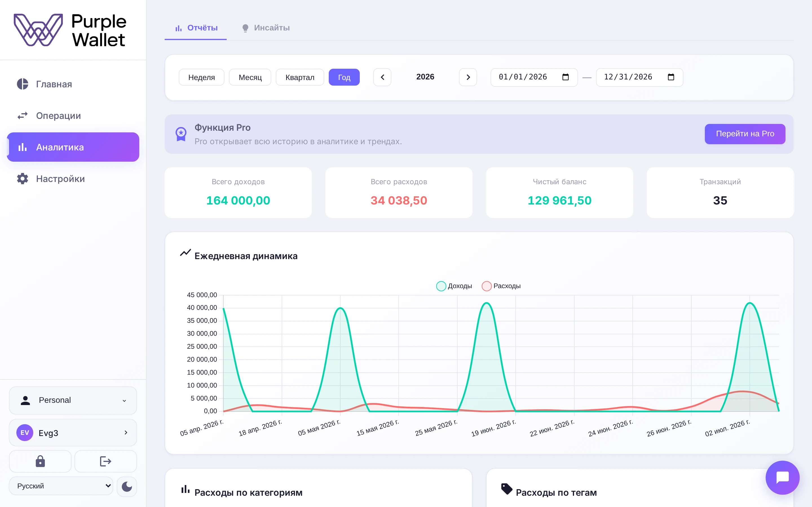
Task: Click the logout icon button
Action: [x=105, y=461]
